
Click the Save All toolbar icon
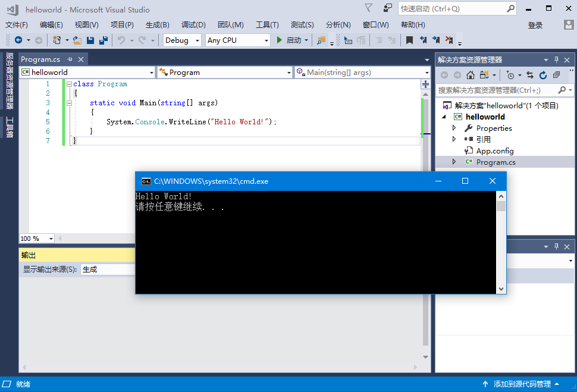(104, 40)
